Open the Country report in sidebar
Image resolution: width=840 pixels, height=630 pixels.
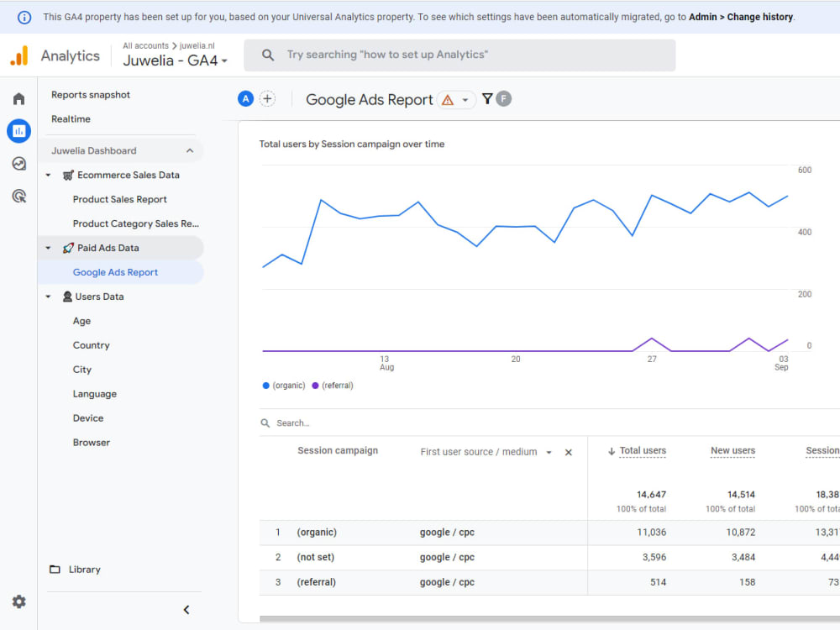(x=91, y=345)
